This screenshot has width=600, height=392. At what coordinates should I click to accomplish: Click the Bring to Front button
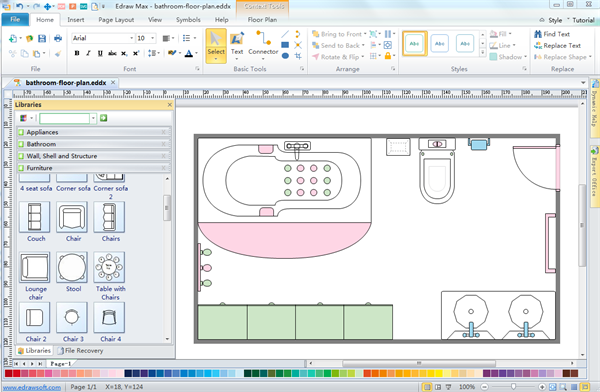[339, 34]
